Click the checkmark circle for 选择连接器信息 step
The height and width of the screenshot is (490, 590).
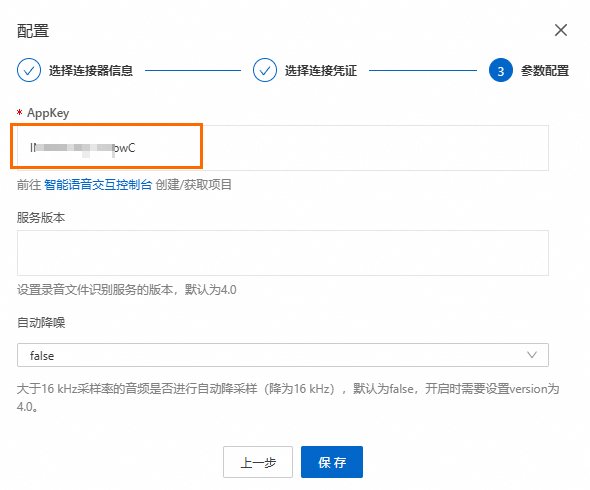[x=29, y=70]
